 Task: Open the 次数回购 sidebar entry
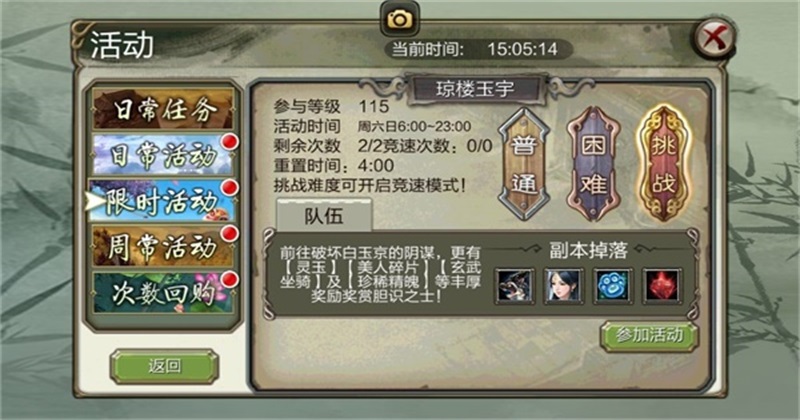[x=163, y=292]
